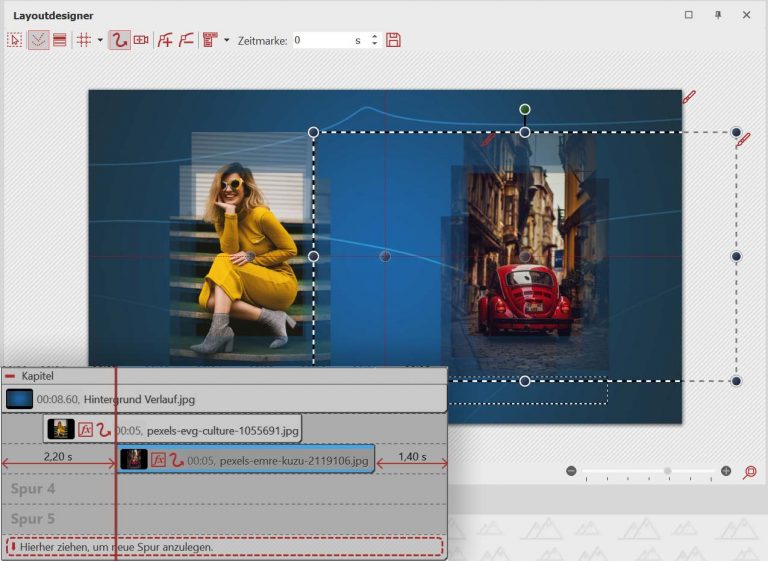Click thumbnail of pexels-emre-kuzu clip
The height and width of the screenshot is (561, 768).
click(134, 459)
